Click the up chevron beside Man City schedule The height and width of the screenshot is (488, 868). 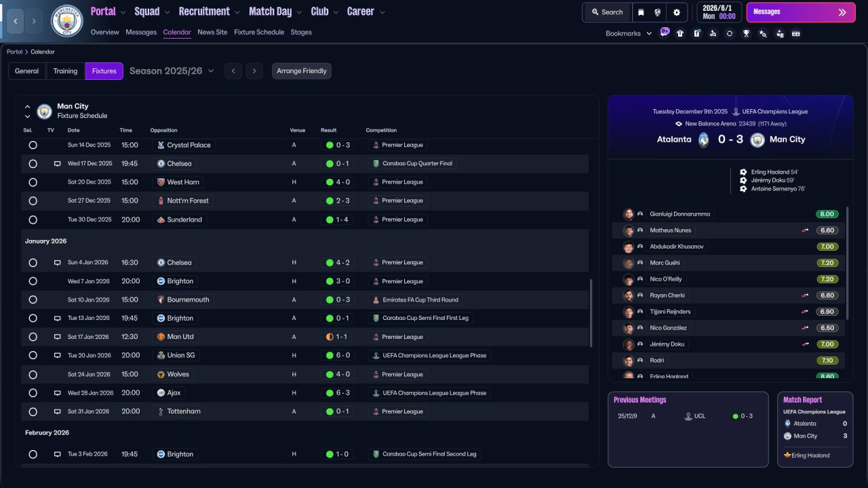pos(28,106)
